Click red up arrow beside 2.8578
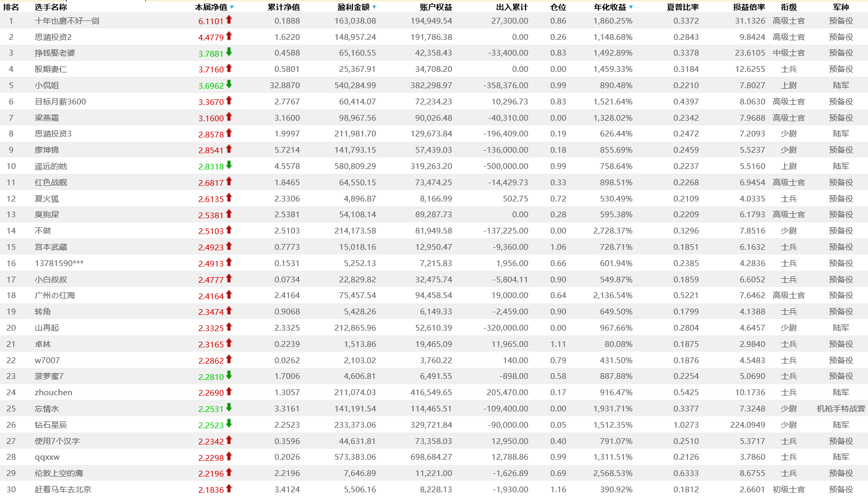This screenshot has width=868, height=497. [x=229, y=133]
